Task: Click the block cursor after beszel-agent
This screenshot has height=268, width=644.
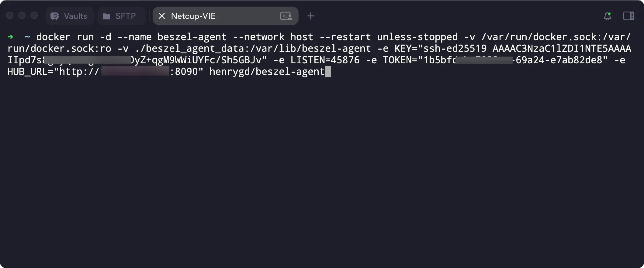Action: [x=328, y=71]
